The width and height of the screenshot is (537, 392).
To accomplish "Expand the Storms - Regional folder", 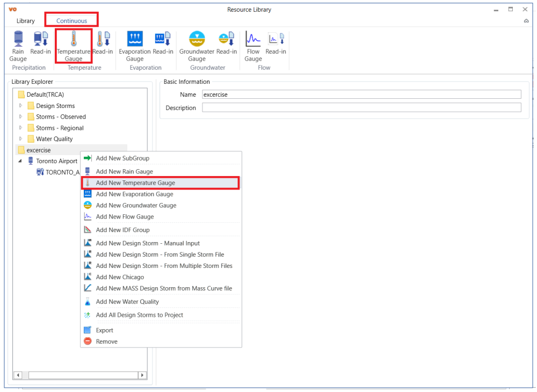I will [20, 128].
